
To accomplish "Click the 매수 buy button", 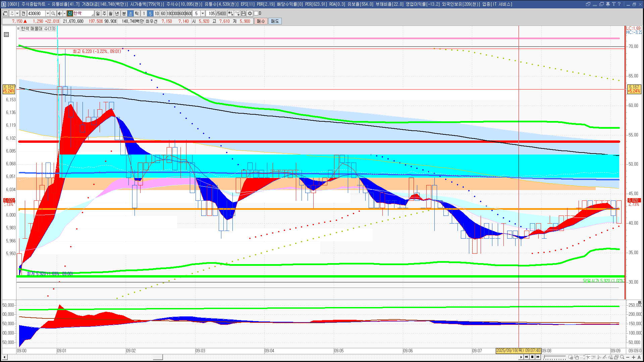I will (x=261, y=21).
